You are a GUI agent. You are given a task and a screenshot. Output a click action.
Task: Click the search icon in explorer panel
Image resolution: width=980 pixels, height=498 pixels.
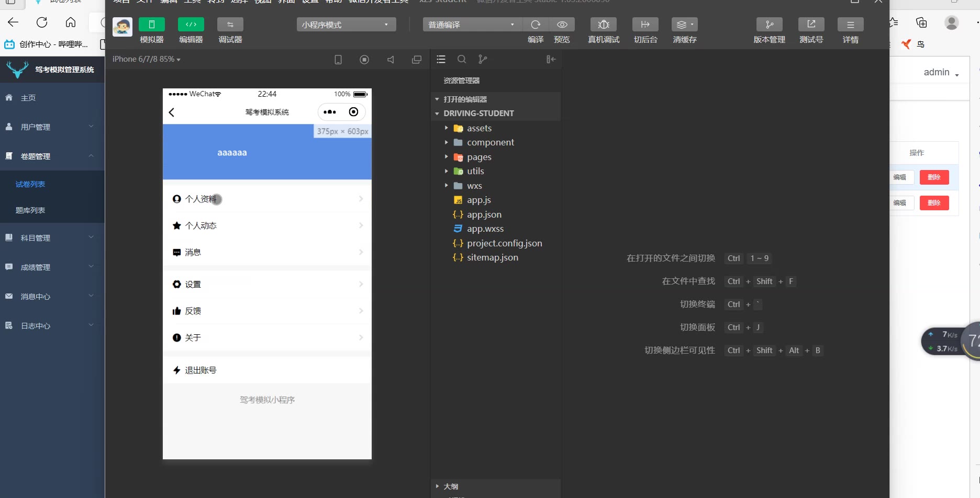click(462, 60)
